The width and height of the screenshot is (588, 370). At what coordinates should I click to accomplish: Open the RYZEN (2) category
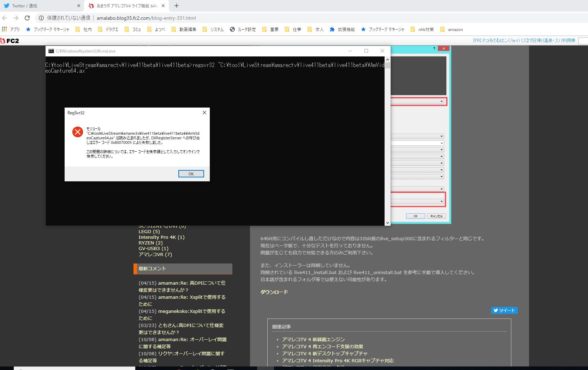pyautogui.click(x=150, y=243)
